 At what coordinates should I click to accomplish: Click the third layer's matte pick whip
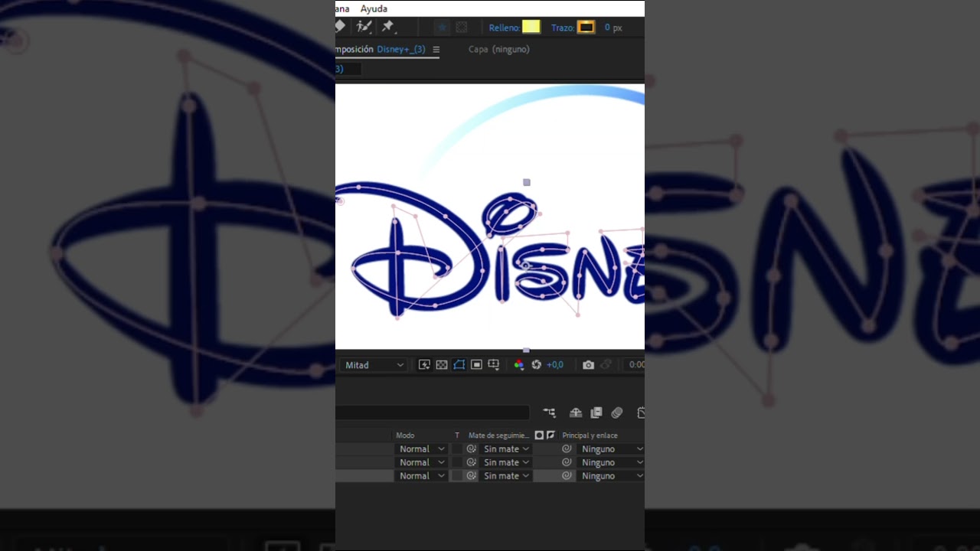tap(472, 476)
